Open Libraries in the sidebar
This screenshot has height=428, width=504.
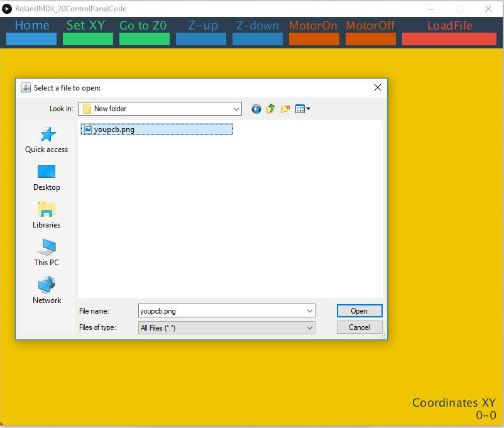tap(47, 215)
